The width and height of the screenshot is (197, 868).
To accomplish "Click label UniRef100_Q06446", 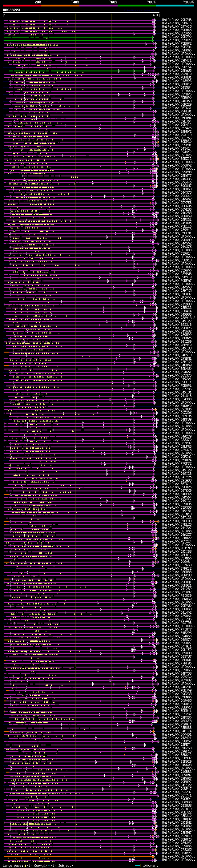I will click(177, 182).
